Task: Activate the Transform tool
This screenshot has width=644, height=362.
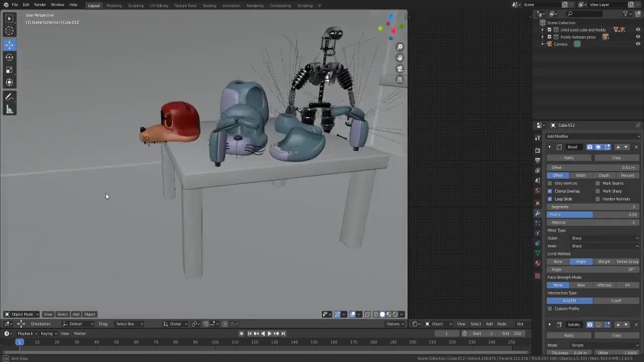Action: click(9, 82)
